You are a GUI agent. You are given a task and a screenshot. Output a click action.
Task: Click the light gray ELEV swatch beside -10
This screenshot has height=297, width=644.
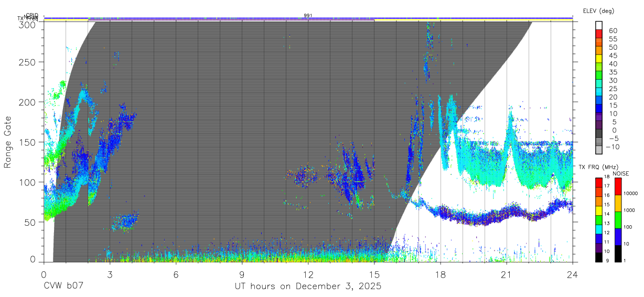pos(599,149)
